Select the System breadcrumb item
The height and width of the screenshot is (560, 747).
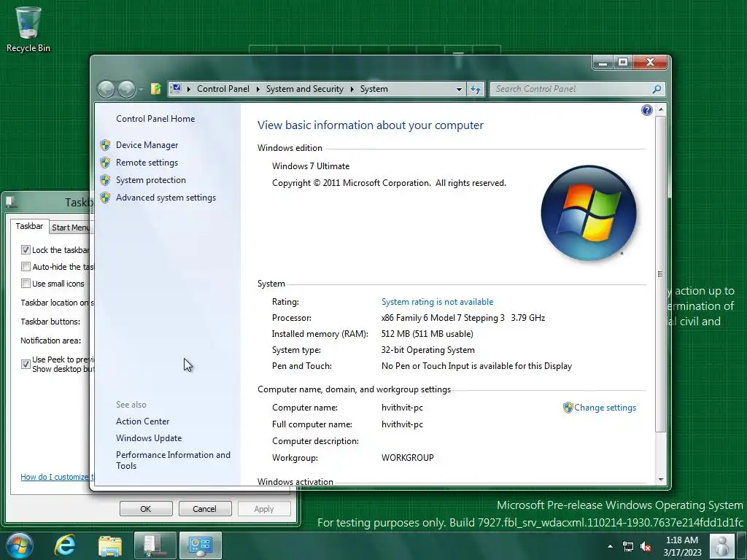374,89
